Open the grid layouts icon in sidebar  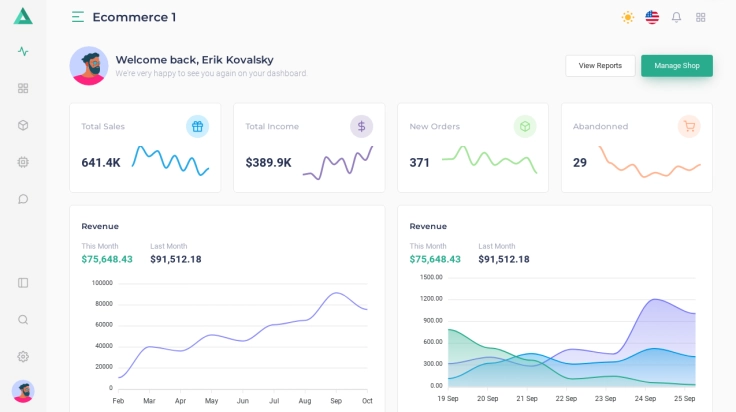click(23, 88)
